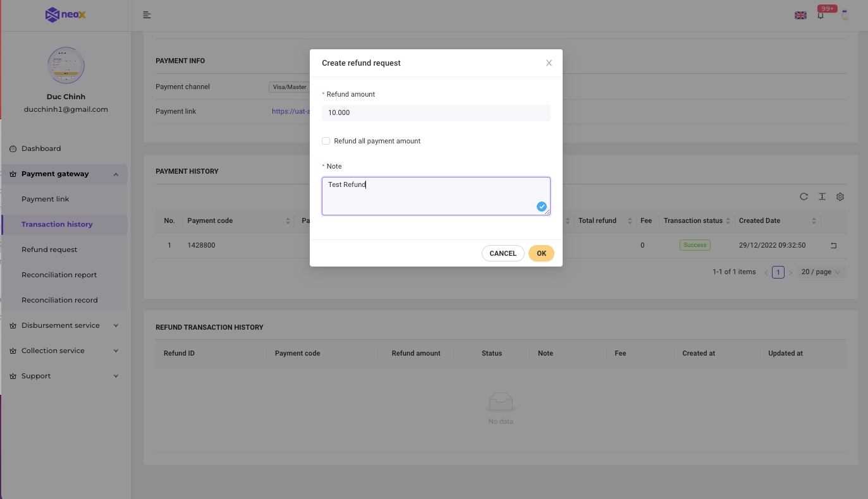Viewport: 868px width, 499px height.
Task: Expand the Disbursement service menu
Action: point(64,325)
